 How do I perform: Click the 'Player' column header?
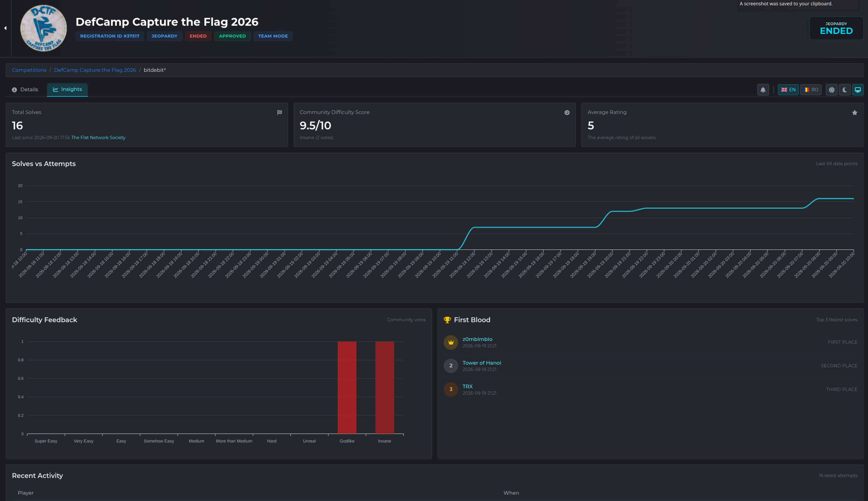pos(26,493)
